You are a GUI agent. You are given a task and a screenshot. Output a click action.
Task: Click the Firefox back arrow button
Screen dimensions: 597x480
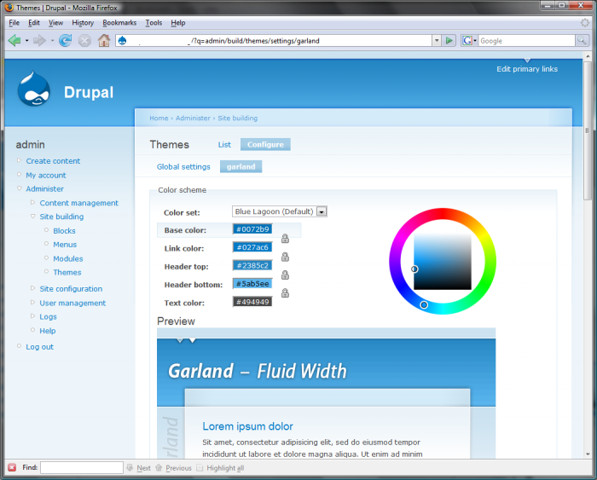coord(15,40)
